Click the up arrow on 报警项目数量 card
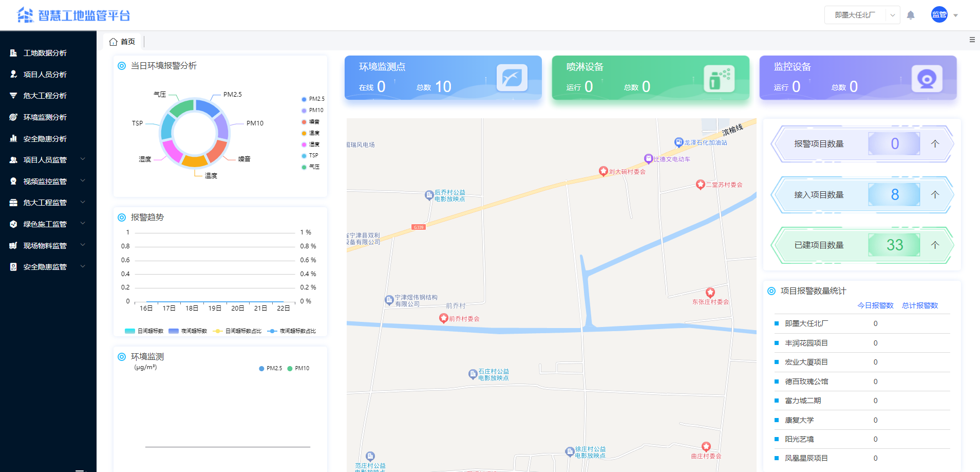This screenshot has width=980, height=472. click(935, 144)
